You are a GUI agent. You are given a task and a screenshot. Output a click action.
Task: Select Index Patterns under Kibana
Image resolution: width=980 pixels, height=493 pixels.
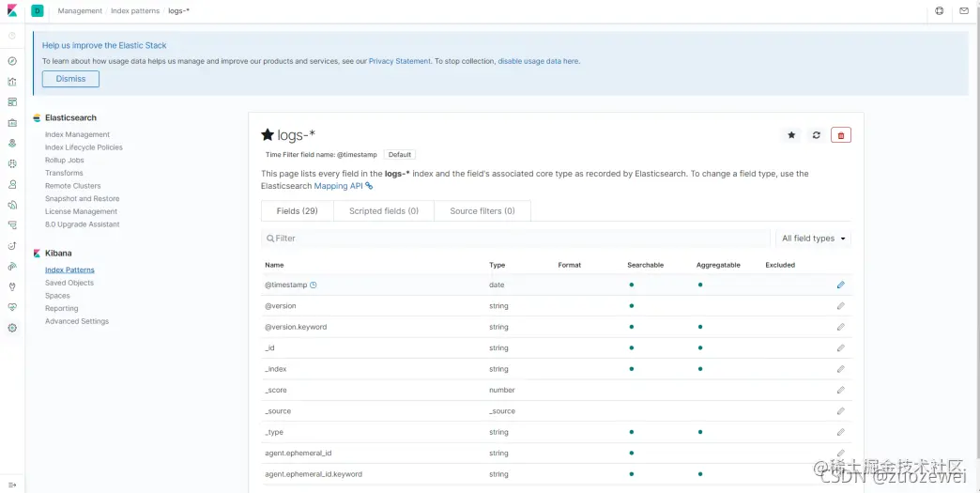pyautogui.click(x=70, y=270)
